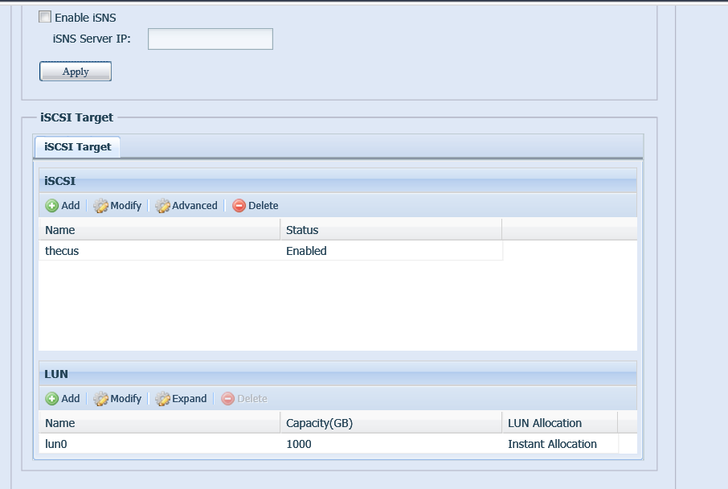Select the lun0 row in LUN table
The image size is (728, 489).
tap(56, 444)
